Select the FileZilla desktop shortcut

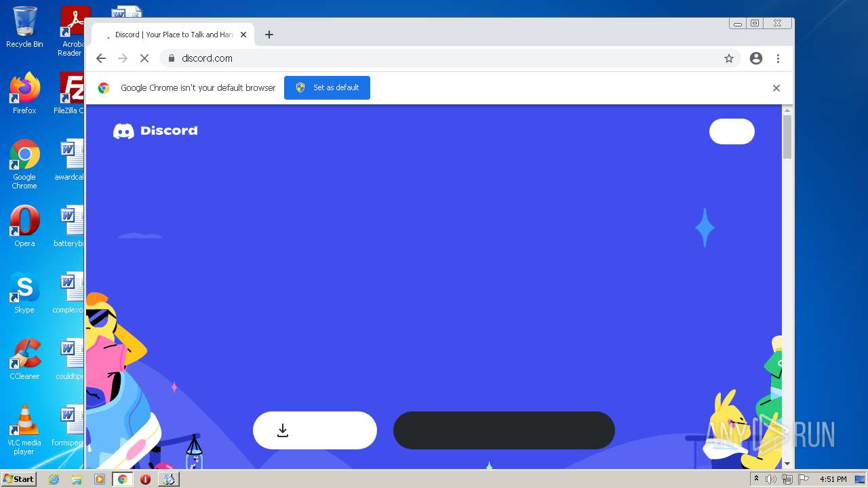pos(69,93)
